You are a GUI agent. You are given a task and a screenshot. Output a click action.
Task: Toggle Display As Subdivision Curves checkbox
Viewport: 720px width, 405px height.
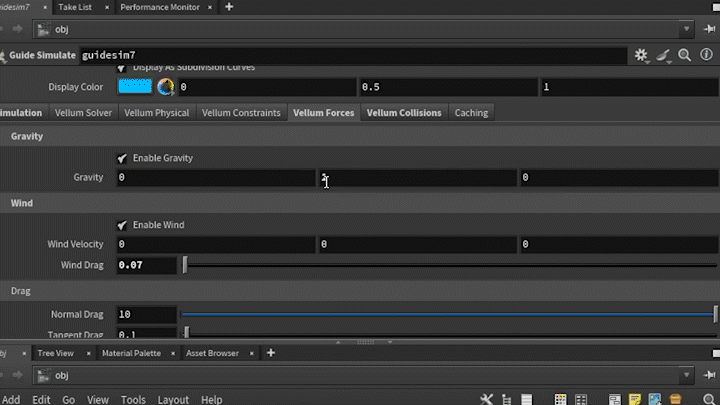(122, 68)
